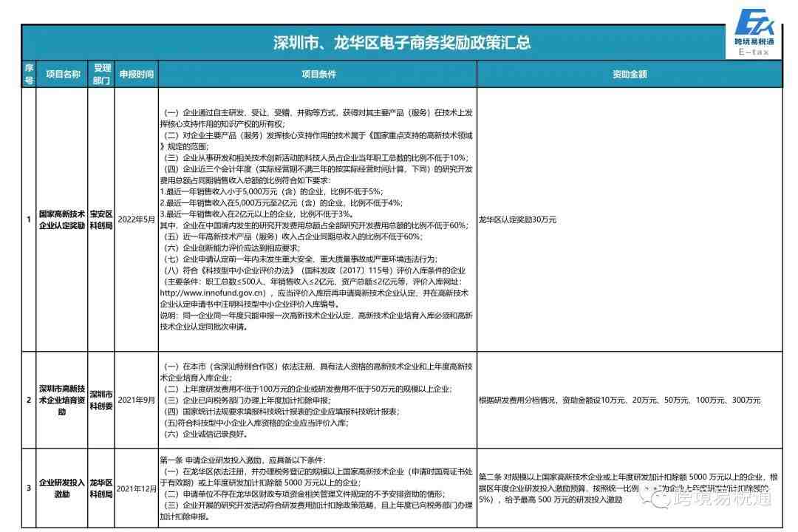The image size is (798, 532).
Task: Select the 序号 column header
Action: 29,74
